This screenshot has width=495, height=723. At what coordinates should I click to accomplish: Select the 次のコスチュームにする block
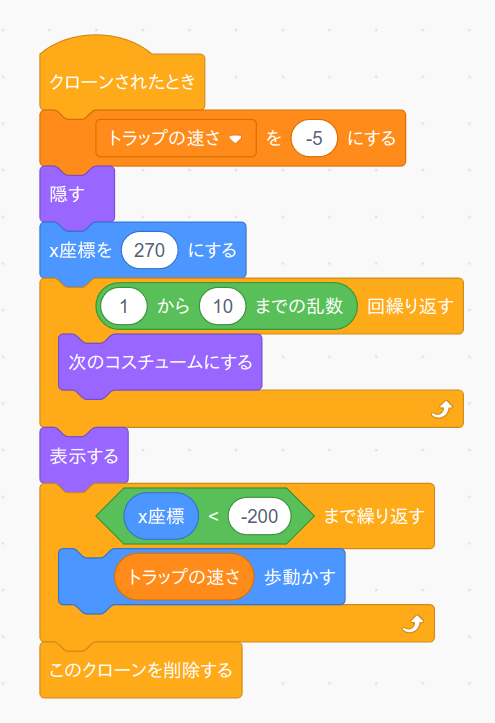(x=160, y=362)
